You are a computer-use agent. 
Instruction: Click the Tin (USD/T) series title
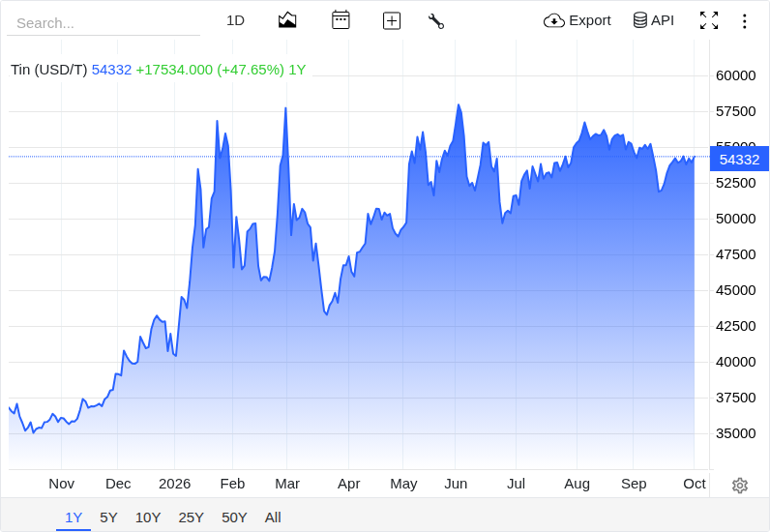[48, 70]
